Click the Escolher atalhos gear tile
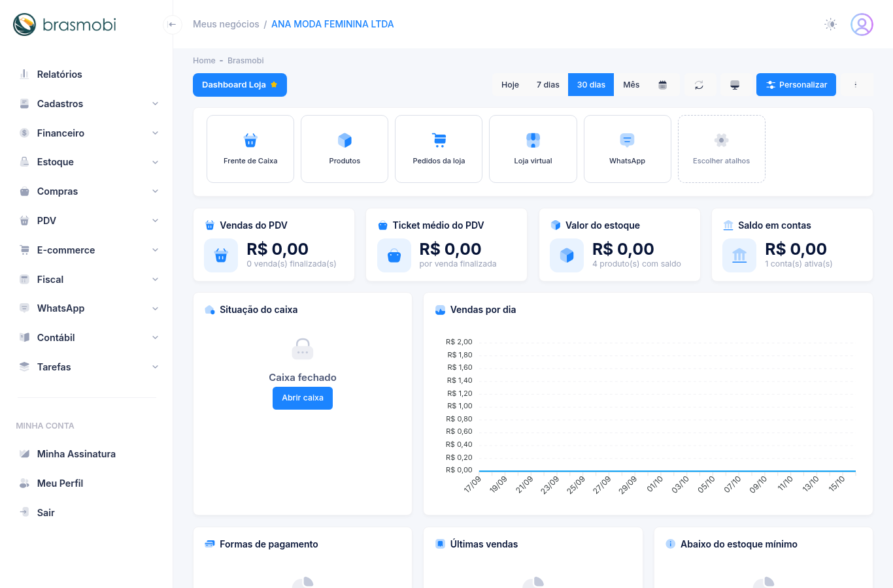This screenshot has width=893, height=588. click(722, 149)
